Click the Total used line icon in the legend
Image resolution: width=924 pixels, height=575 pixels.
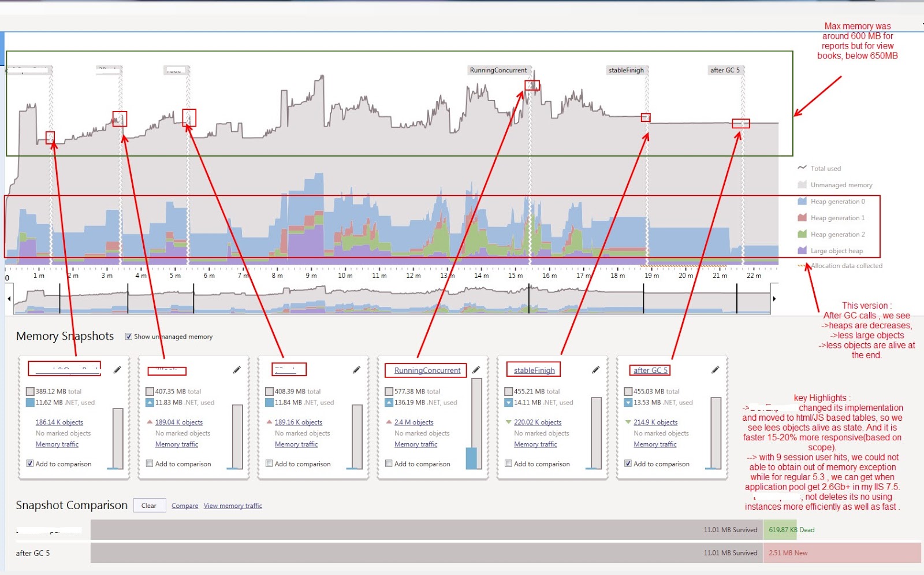[x=802, y=168]
